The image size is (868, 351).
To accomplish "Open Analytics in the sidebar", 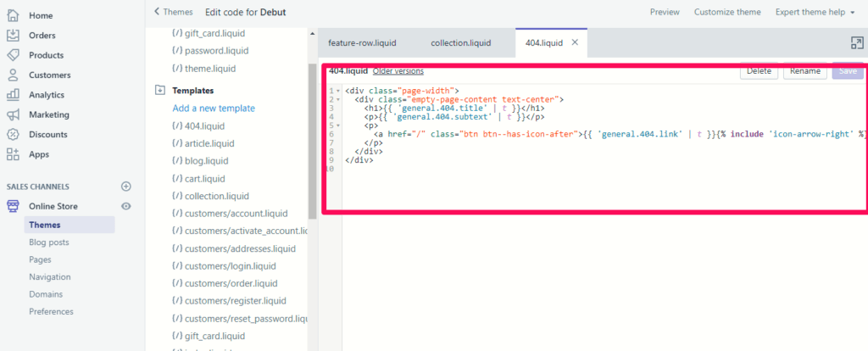I will 47,95.
